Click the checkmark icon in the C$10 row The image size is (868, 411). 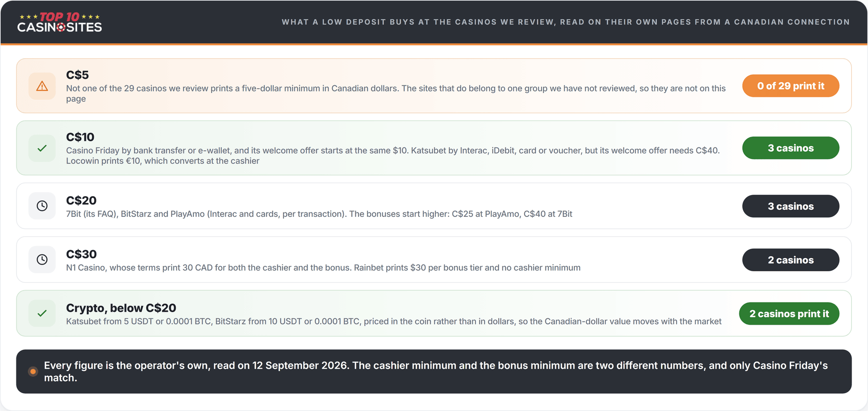click(x=42, y=148)
